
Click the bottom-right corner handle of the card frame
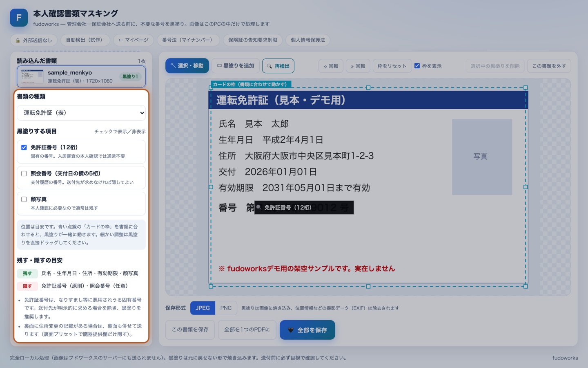(x=526, y=286)
